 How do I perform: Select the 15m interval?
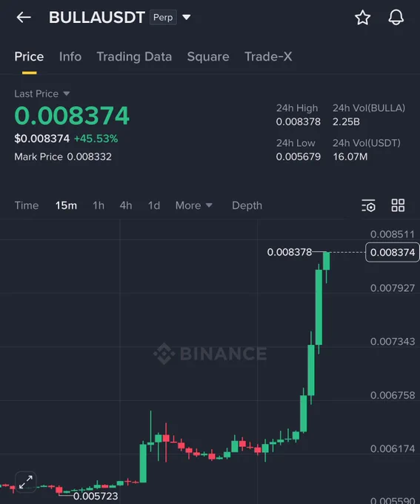66,205
